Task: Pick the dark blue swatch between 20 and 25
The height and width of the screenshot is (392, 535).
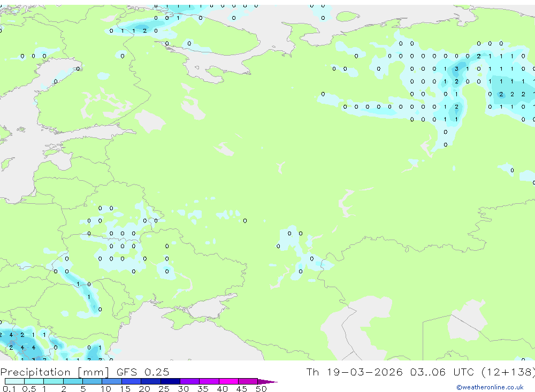Action: tap(151, 381)
